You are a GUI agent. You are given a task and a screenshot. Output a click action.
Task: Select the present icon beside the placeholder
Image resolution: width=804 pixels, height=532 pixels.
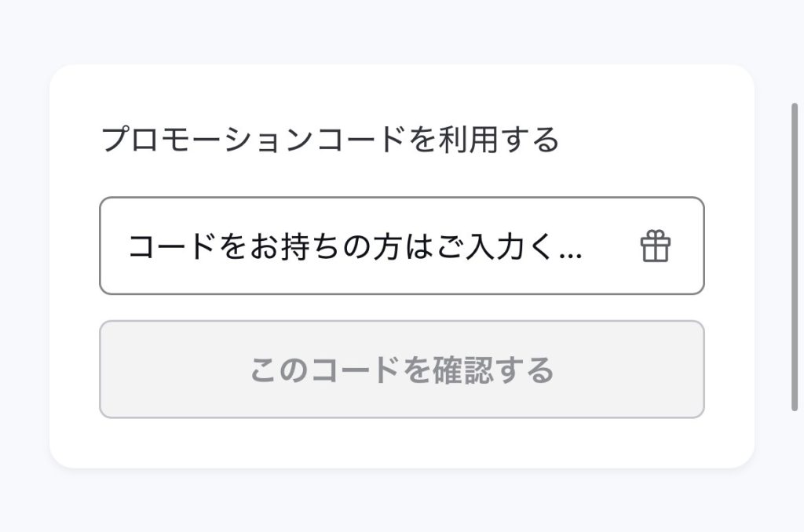click(655, 246)
